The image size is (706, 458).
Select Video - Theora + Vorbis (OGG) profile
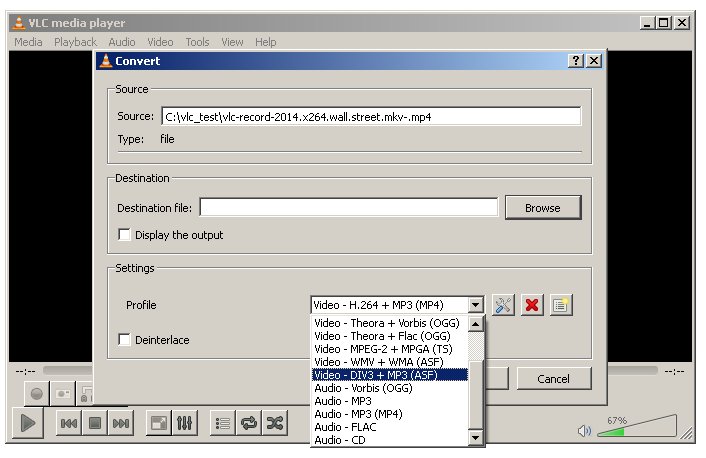click(389, 323)
